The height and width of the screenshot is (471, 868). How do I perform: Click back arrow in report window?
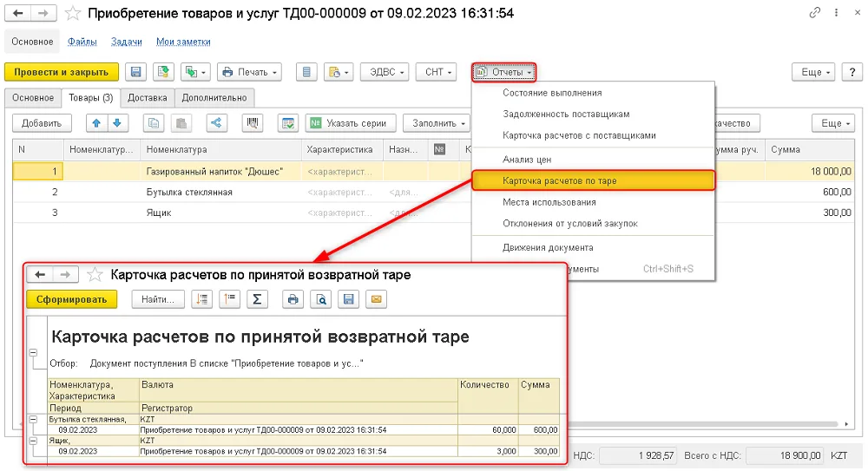[40, 274]
